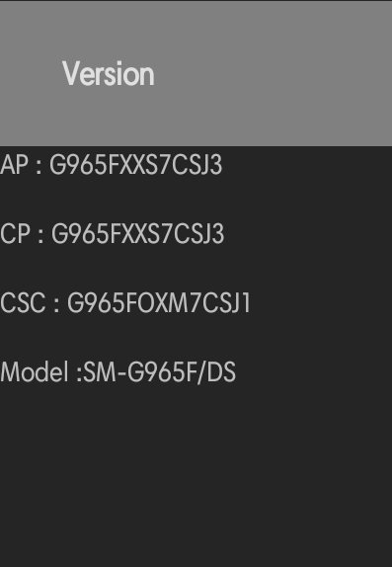Click the colon after the CP label

(40, 236)
